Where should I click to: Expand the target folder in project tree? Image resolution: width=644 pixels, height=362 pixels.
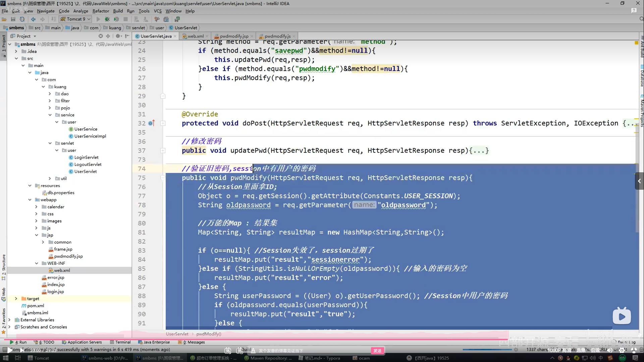[x=16, y=298]
